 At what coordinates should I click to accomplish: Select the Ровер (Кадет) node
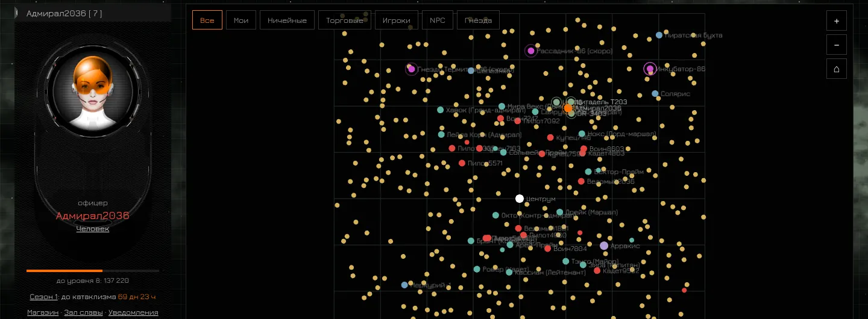point(477,269)
